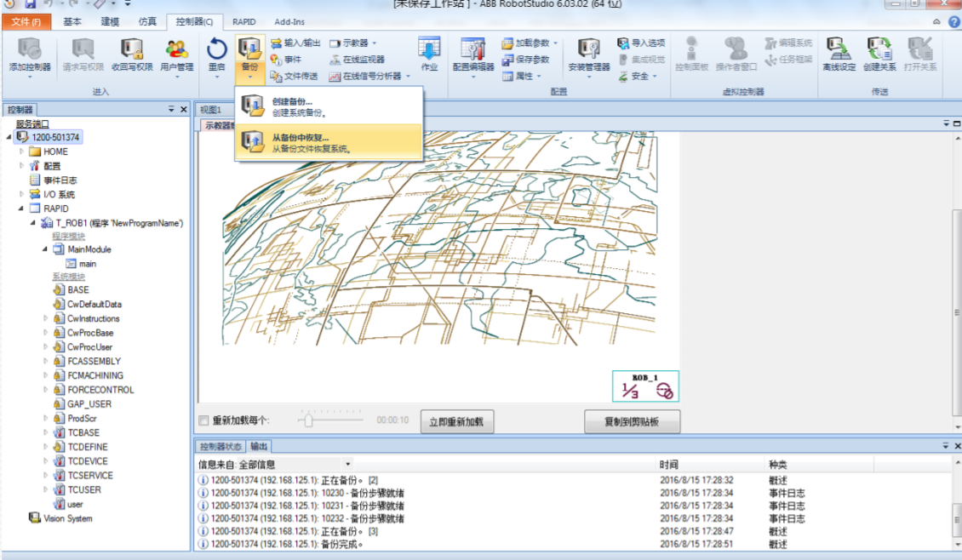
Task: Click the ROB_1 status indicator box
Action: click(x=645, y=386)
